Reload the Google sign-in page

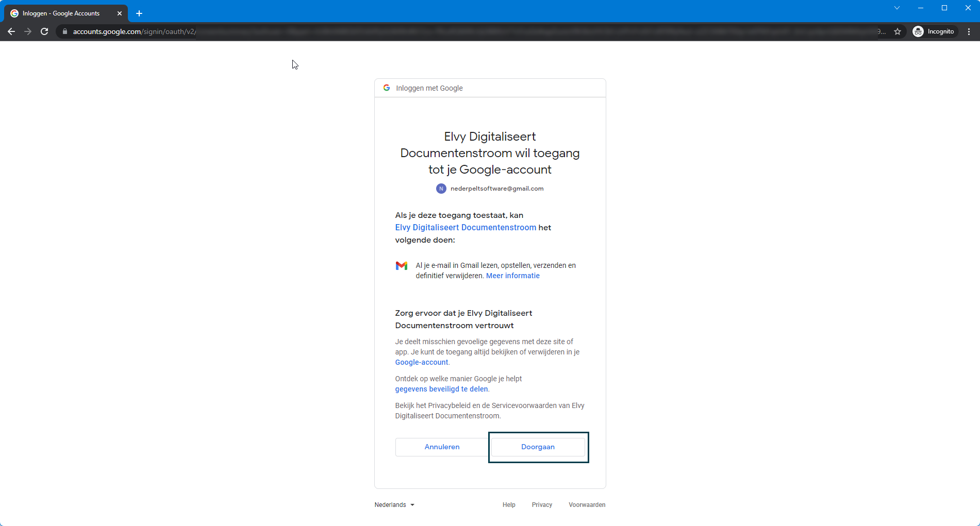[44, 31]
